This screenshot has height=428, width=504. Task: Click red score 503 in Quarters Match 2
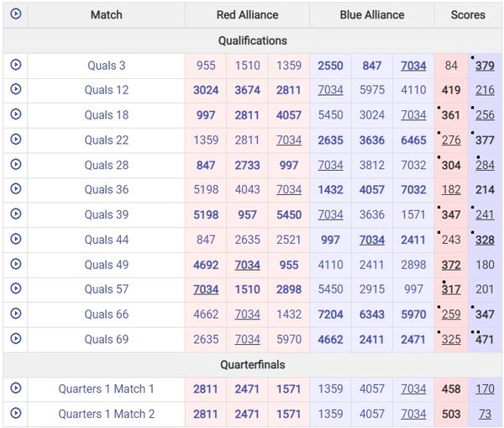[x=451, y=414]
